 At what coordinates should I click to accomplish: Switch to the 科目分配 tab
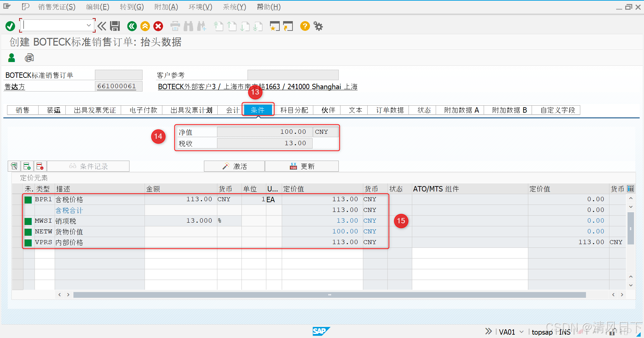pyautogui.click(x=294, y=110)
